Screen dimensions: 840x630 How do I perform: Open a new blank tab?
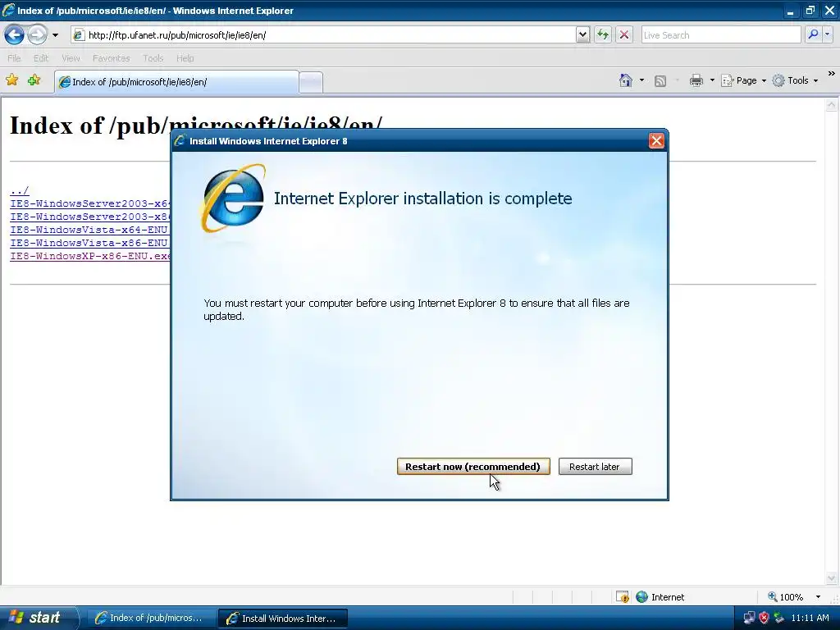click(x=311, y=83)
